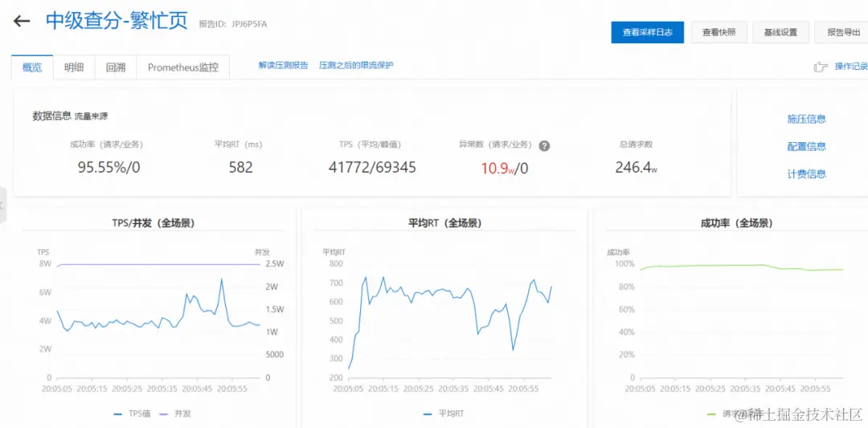Open the help icon beside 异常数
This screenshot has width=868, height=428.
coord(544,145)
